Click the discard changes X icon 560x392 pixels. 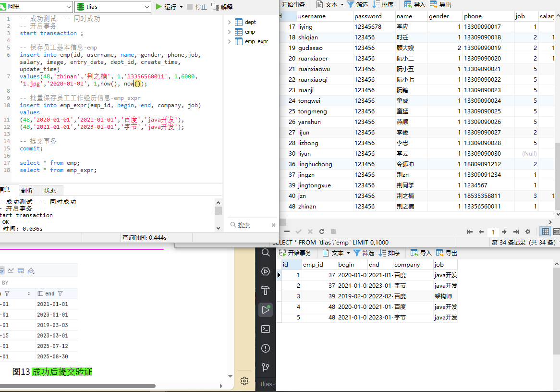click(x=310, y=232)
